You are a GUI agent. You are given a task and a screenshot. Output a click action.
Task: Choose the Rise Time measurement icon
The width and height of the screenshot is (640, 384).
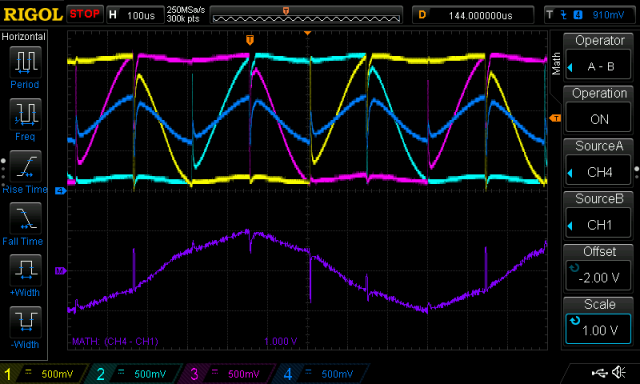[25, 166]
